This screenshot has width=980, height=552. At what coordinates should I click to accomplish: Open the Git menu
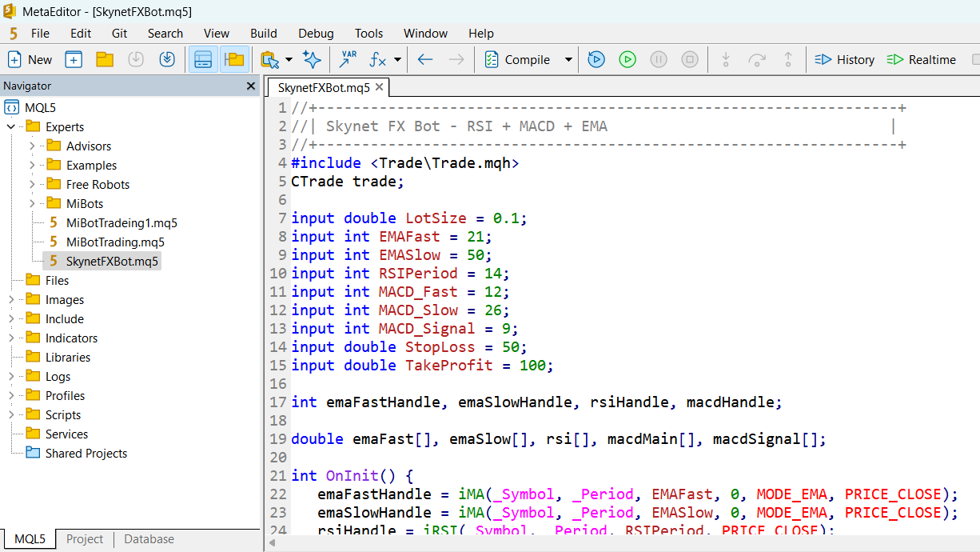[120, 34]
